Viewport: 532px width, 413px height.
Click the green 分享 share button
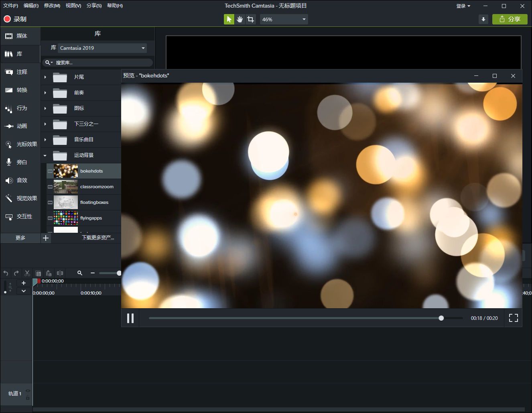510,19
